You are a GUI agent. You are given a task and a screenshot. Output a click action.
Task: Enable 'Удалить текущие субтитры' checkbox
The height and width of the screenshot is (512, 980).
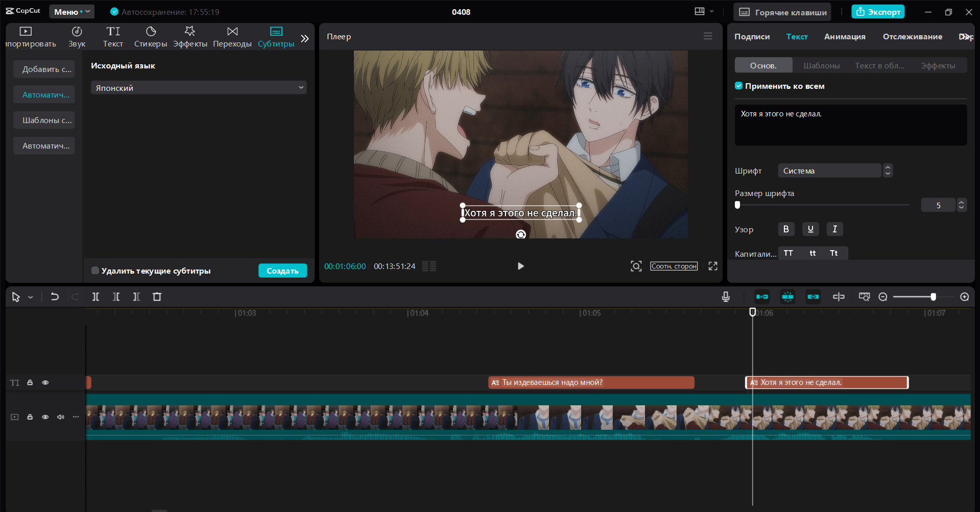point(95,271)
